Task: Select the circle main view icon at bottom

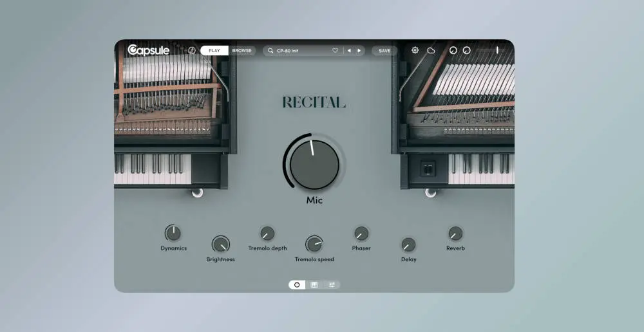Action: [297, 285]
